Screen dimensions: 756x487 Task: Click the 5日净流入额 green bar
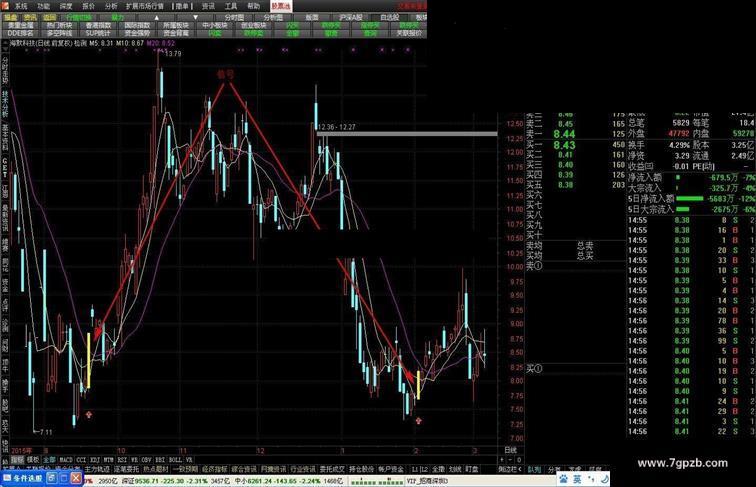(x=689, y=198)
